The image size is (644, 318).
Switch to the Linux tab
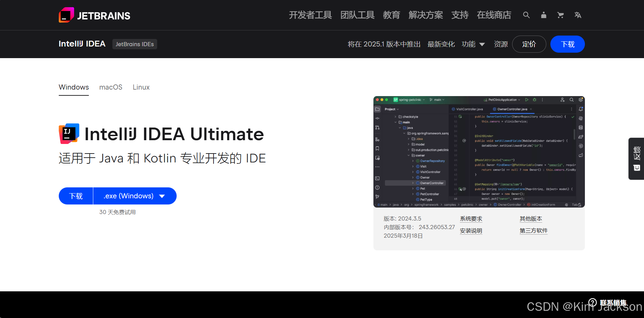click(x=141, y=87)
